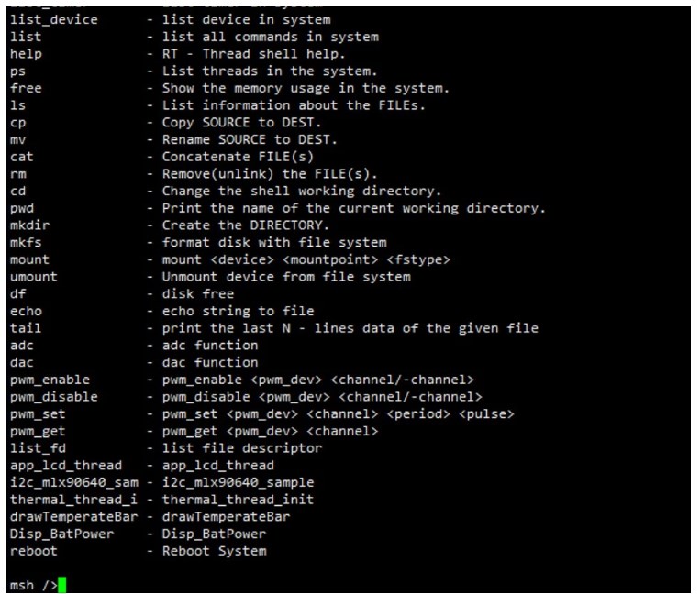Viewport: 700px width, 594px height.
Task: Click the 'list_device' command entry
Action: coord(53,20)
